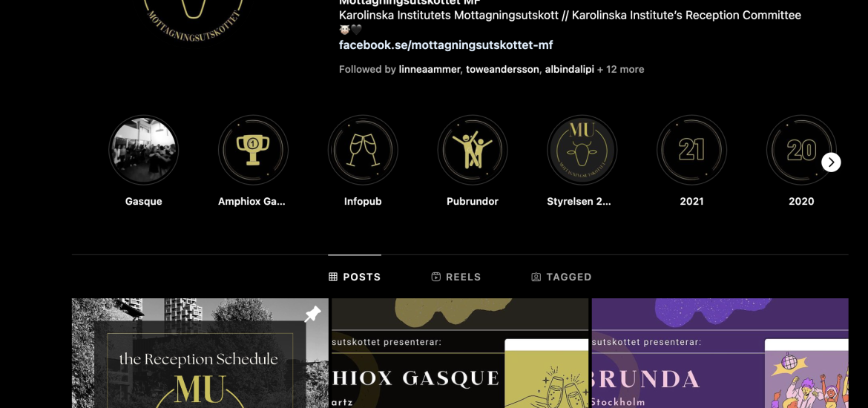The image size is (868, 408).
Task: View follower linneaammer's profile
Action: pos(429,69)
